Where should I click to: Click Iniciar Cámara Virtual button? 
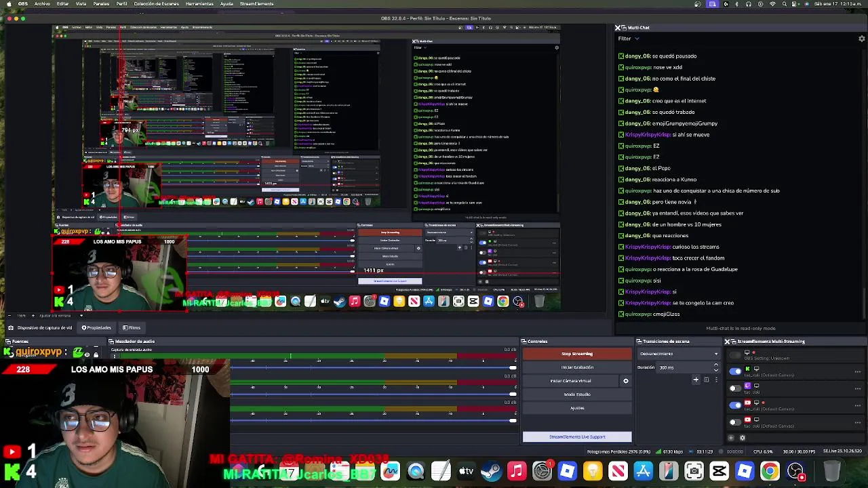[x=570, y=381]
